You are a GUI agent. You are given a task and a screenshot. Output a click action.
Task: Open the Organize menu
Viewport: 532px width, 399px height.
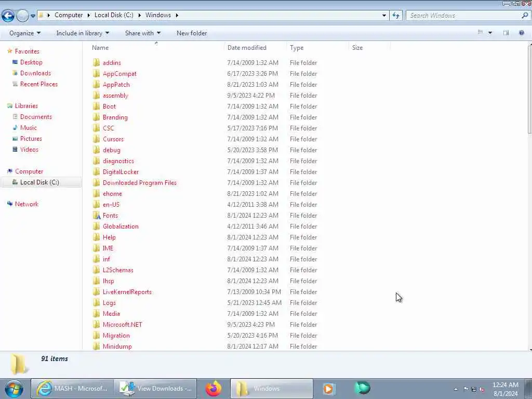point(25,33)
